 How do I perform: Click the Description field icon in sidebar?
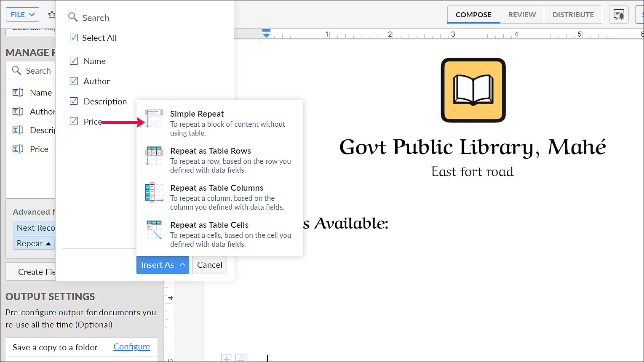[18, 130]
